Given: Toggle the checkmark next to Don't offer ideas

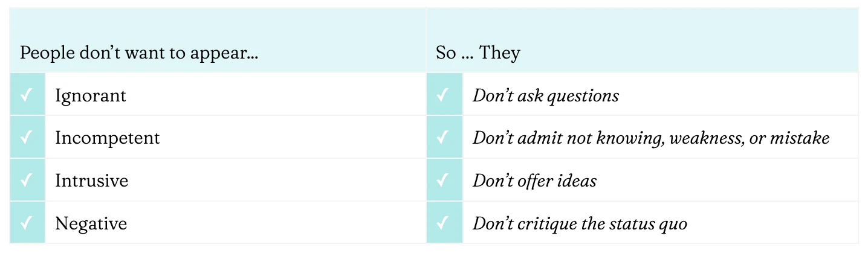Looking at the screenshot, I should point(443,181).
